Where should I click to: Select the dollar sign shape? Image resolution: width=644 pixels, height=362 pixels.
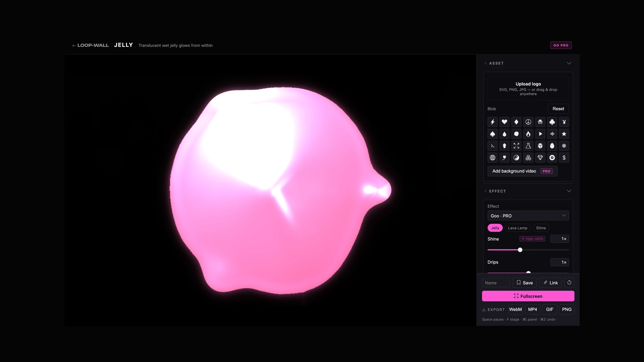pyautogui.click(x=564, y=158)
